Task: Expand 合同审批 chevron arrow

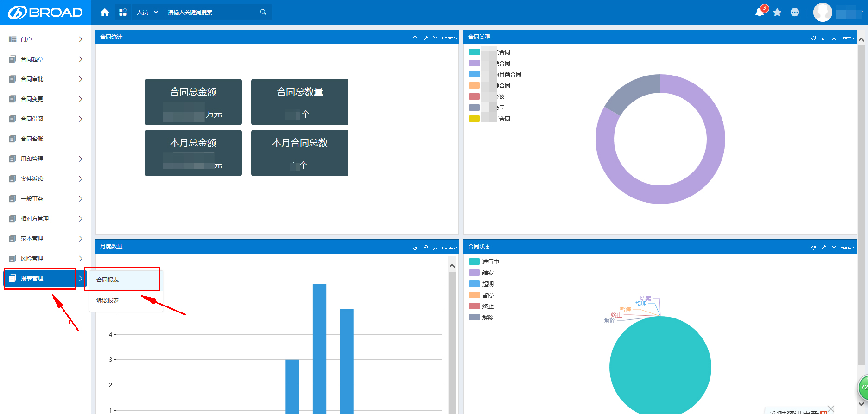Action: 81,79
